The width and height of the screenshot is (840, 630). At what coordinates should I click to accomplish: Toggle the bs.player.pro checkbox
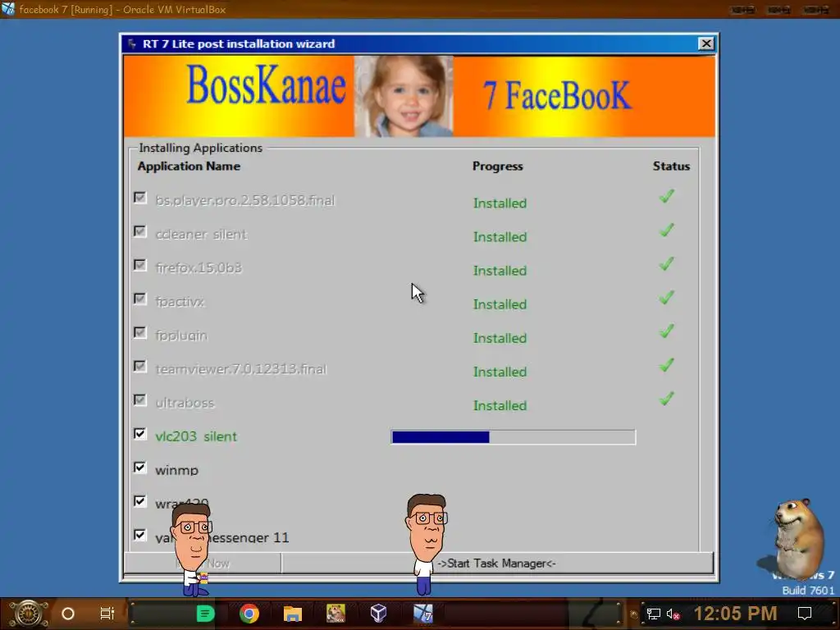[x=139, y=198]
